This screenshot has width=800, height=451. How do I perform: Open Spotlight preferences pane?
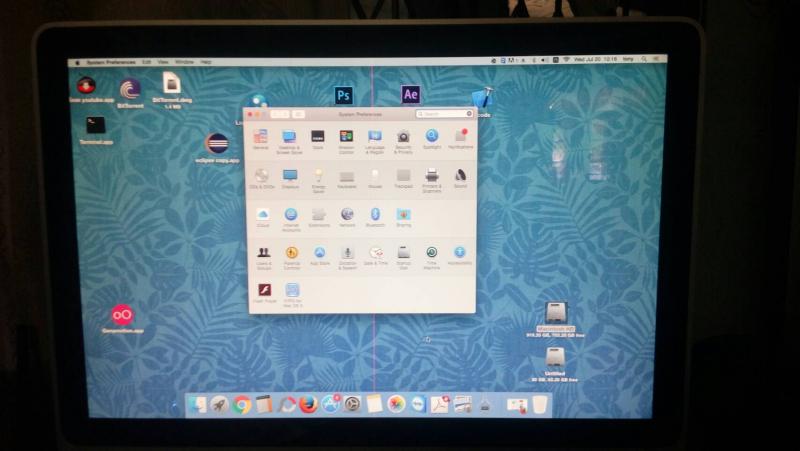[x=432, y=139]
